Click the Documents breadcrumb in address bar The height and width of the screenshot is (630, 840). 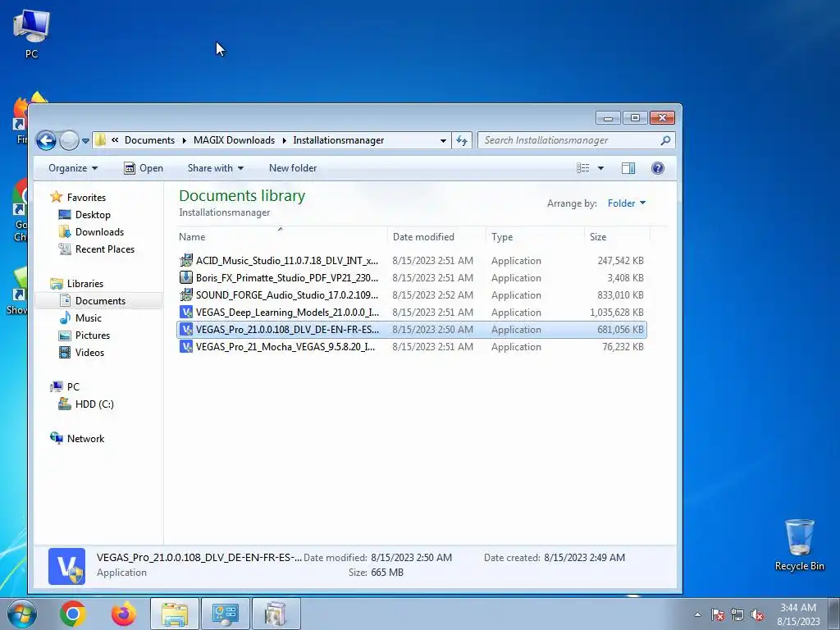(x=149, y=140)
